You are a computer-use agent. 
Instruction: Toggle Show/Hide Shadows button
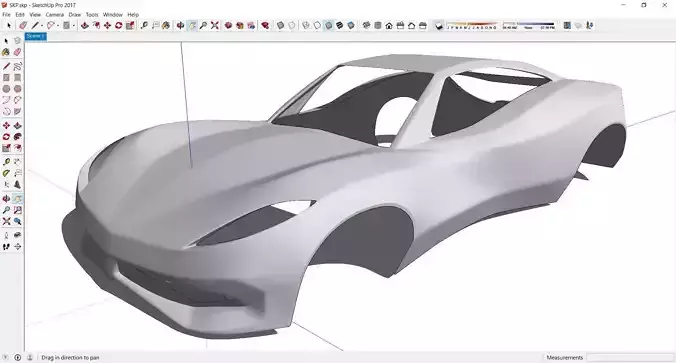[x=439, y=26]
